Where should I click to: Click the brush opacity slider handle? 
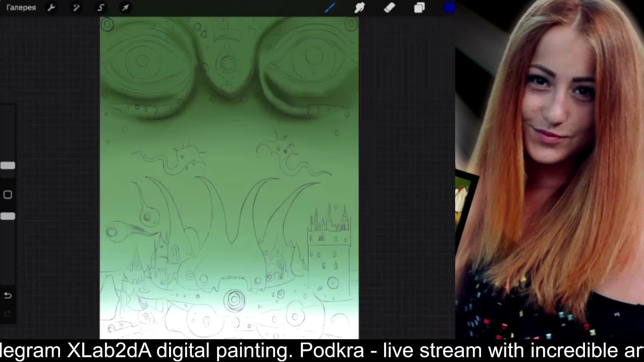click(8, 216)
